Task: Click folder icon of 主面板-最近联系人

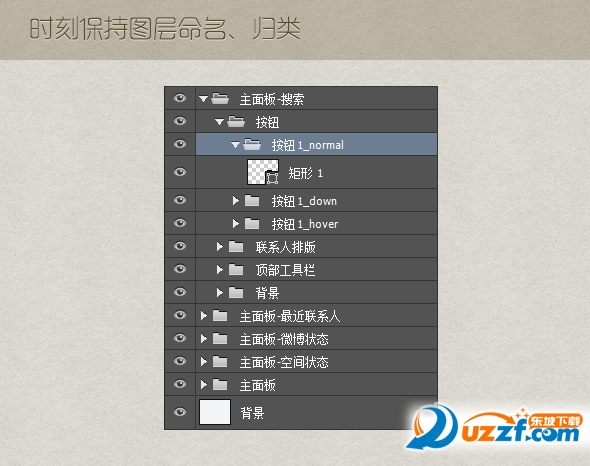Action: click(x=220, y=316)
